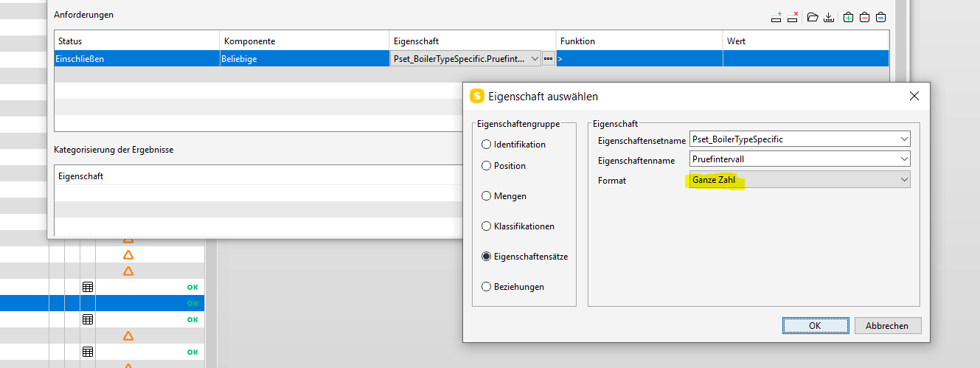Click the Kategorisierung der Ergebnisse label
The image size is (980, 368).
(x=114, y=150)
